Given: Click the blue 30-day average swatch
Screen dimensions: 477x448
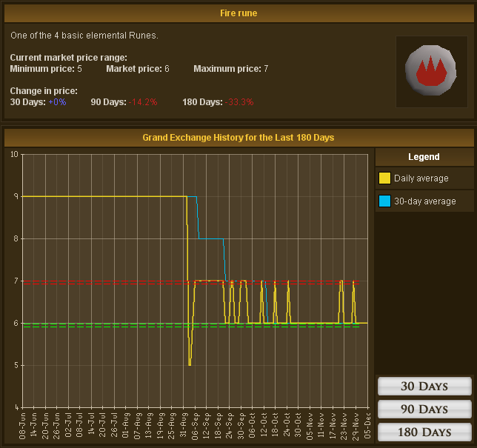Looking at the screenshot, I should (384, 201).
